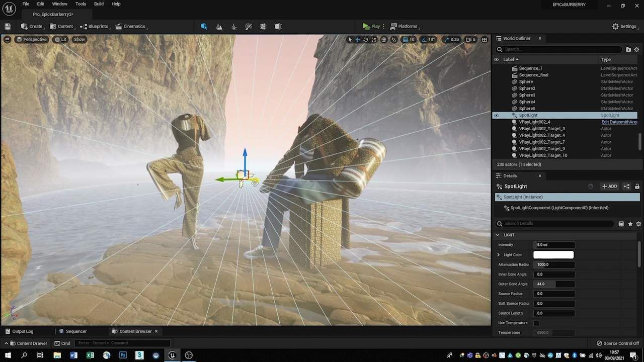644x362 pixels.
Task: Enable the Use Temperature checkbox
Action: 536,323
